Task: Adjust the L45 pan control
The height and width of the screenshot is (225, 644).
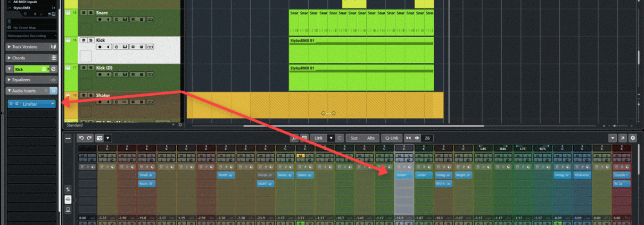Action: tap(483, 148)
